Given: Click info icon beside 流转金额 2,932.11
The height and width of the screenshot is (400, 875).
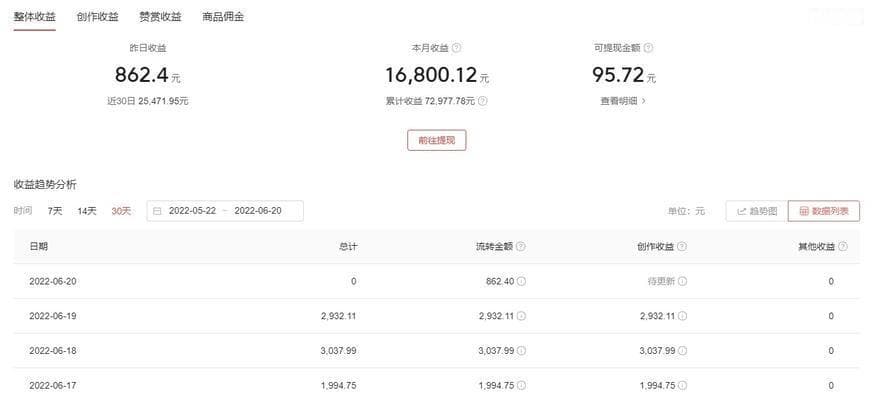Looking at the screenshot, I should tap(521, 316).
